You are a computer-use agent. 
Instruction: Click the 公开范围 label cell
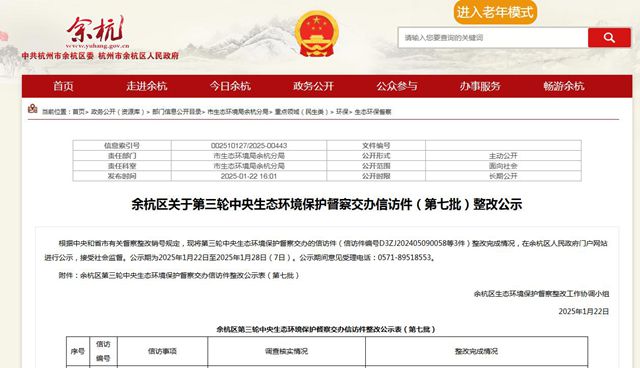point(376,166)
